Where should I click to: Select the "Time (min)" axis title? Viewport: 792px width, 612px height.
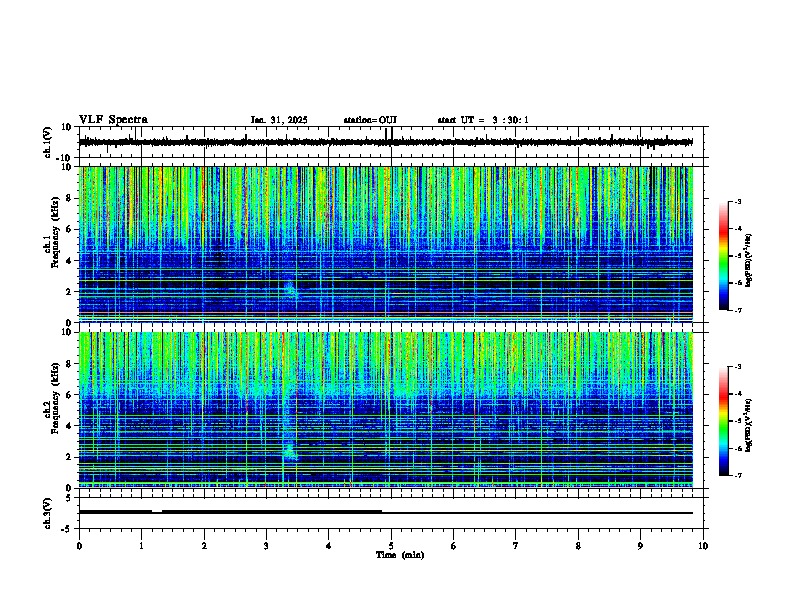[400, 555]
